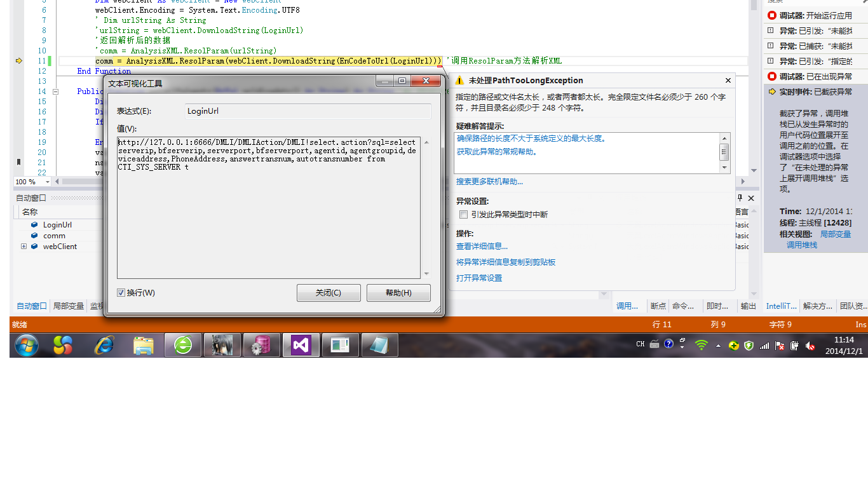Open the Windows Start menu orb
This screenshot has width=868, height=488.
coord(27,345)
